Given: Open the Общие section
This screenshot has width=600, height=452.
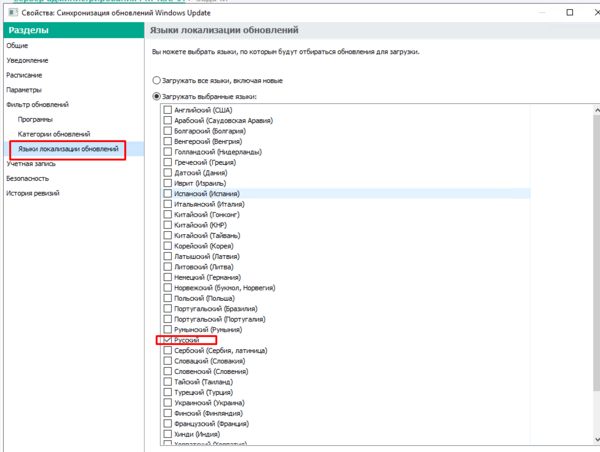Looking at the screenshot, I should [17, 46].
